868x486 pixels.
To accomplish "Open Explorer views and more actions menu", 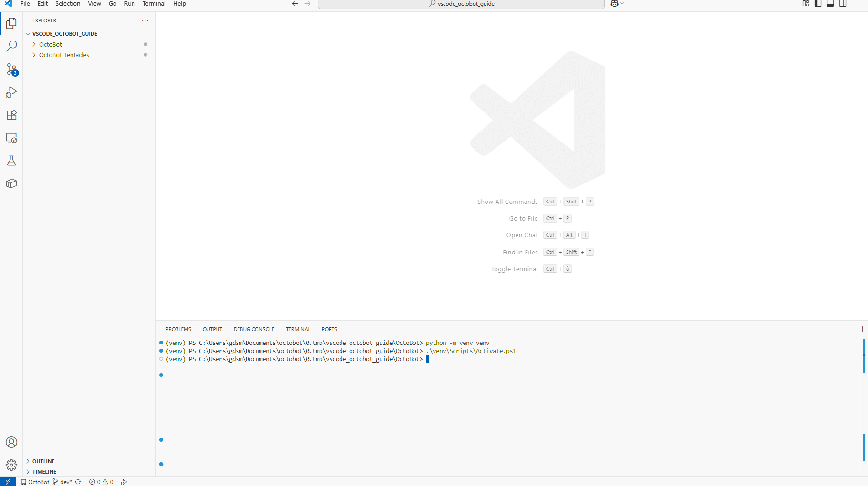I will pyautogui.click(x=145, y=20).
